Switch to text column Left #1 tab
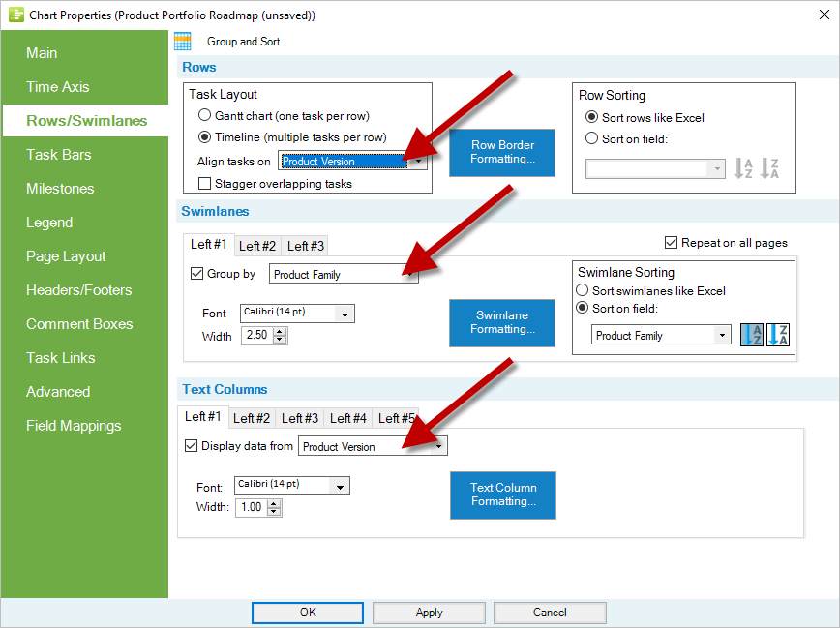840x628 pixels. click(203, 416)
